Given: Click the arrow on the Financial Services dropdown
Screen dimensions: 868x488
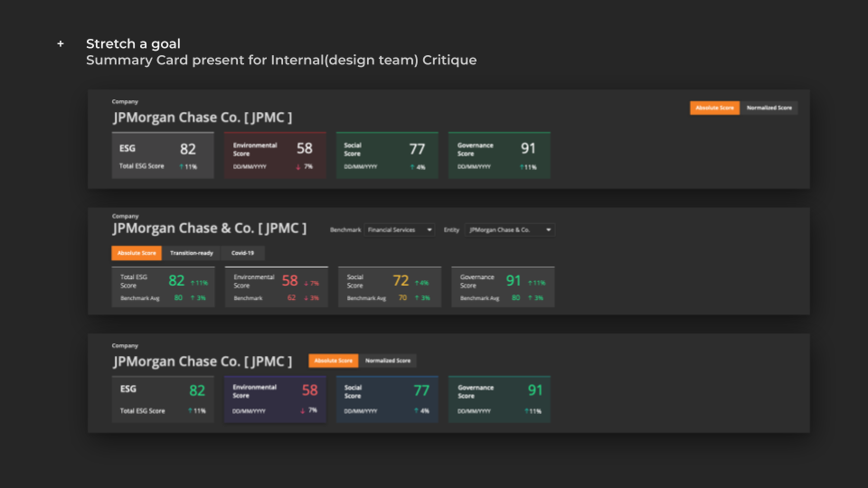Looking at the screenshot, I should point(429,230).
